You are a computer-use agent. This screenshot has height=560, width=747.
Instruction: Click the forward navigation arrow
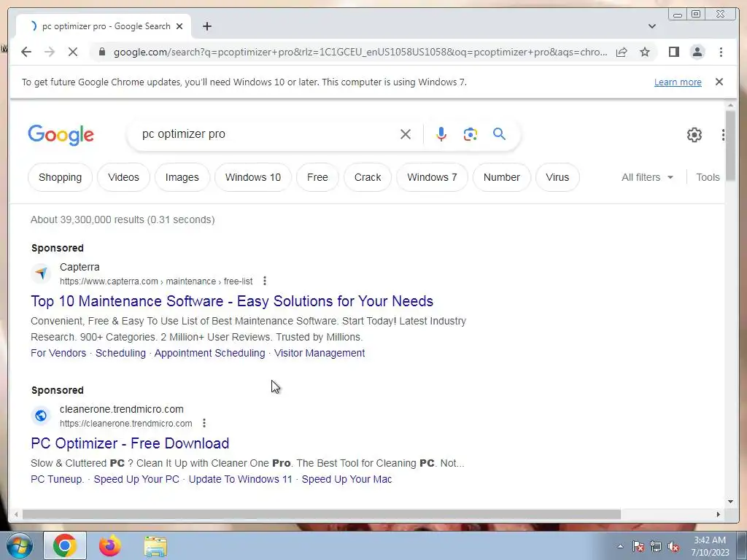50,52
